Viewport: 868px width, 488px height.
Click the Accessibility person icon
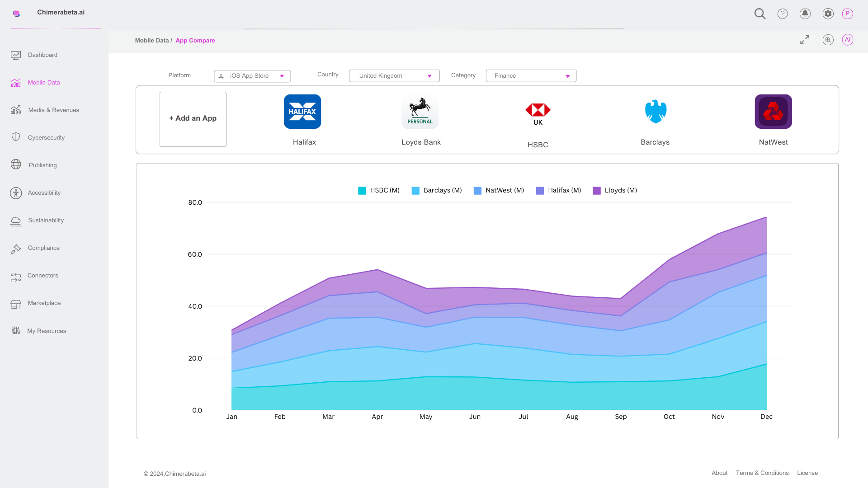pos(16,193)
